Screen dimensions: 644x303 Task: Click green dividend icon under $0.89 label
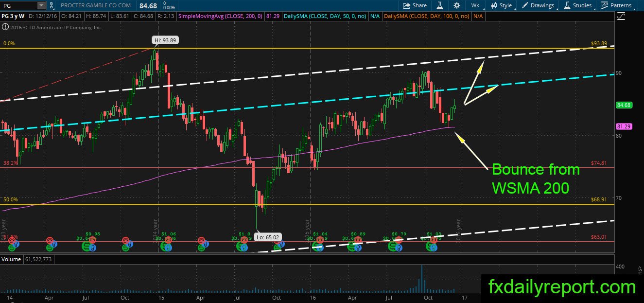pyautogui.click(x=351, y=246)
